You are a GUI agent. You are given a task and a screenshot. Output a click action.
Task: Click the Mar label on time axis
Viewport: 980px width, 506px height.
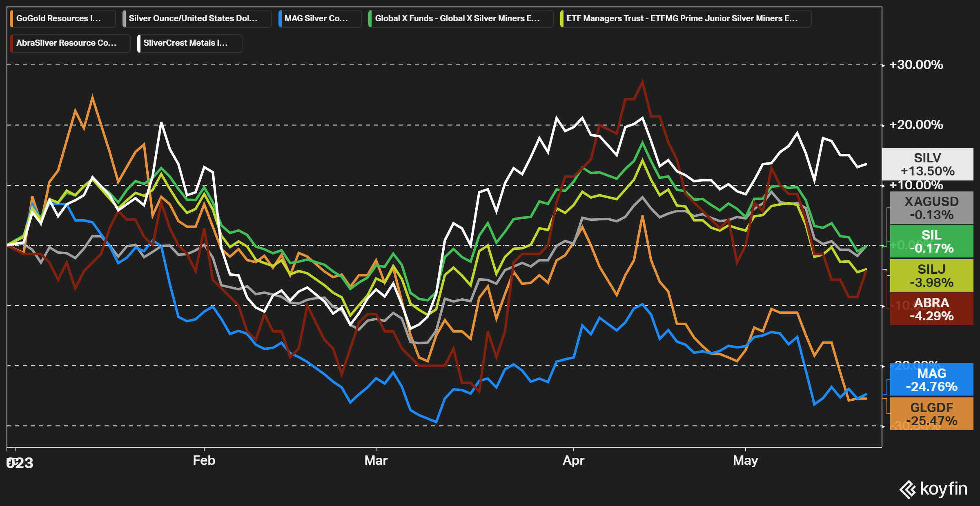click(x=376, y=460)
